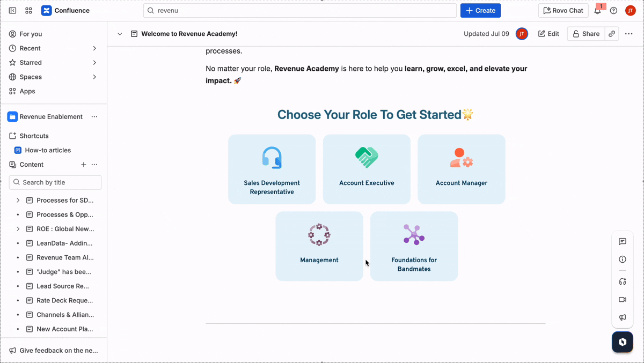This screenshot has height=363, width=644.
Task: Click the Content section header
Action: (x=32, y=165)
